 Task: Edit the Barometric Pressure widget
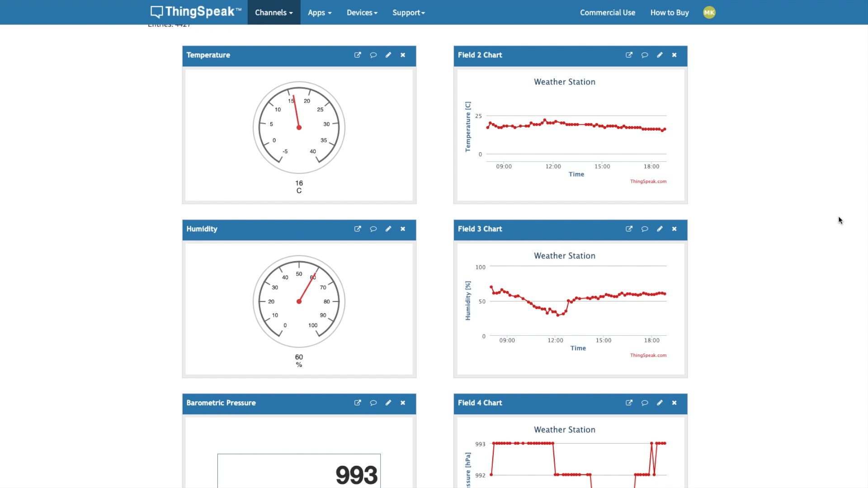tap(388, 403)
